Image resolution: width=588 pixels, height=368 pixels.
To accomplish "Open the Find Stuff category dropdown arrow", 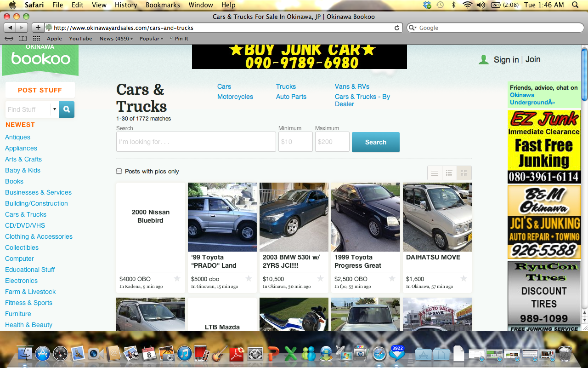I will click(54, 109).
